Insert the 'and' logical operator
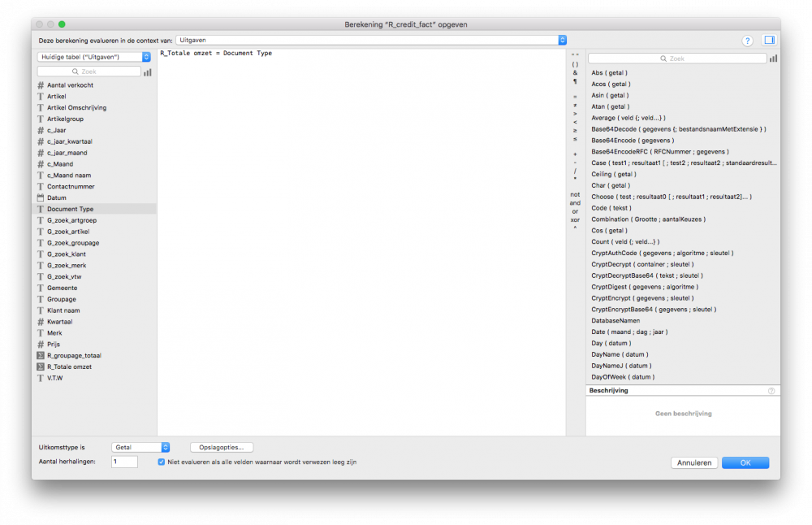The width and height of the screenshot is (812, 525). [575, 203]
